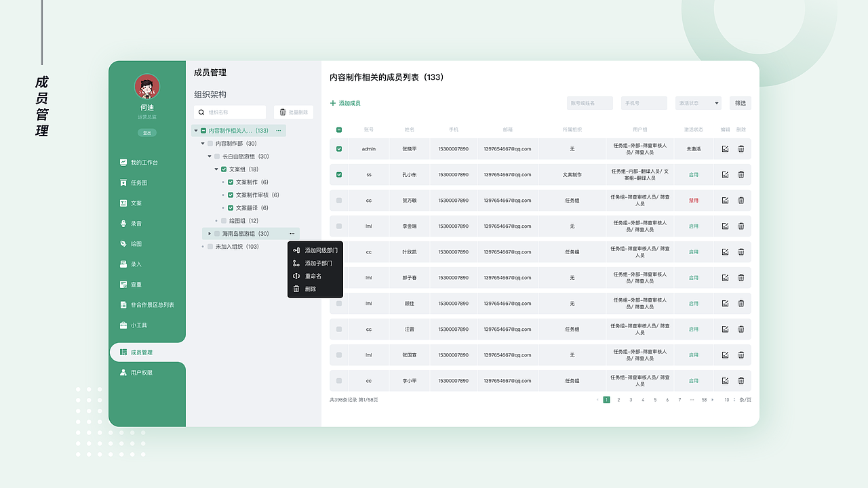868x488 pixels.
Task: Select the 成员管理 sidebar item
Action: point(147,352)
